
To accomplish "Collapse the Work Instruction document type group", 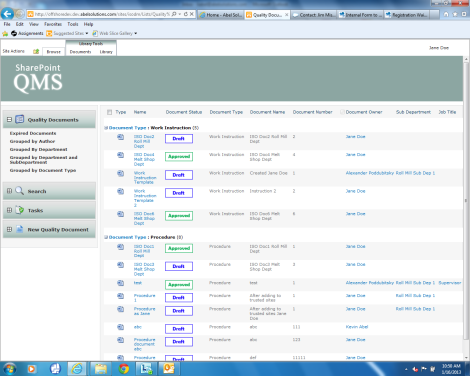I will (106, 128).
